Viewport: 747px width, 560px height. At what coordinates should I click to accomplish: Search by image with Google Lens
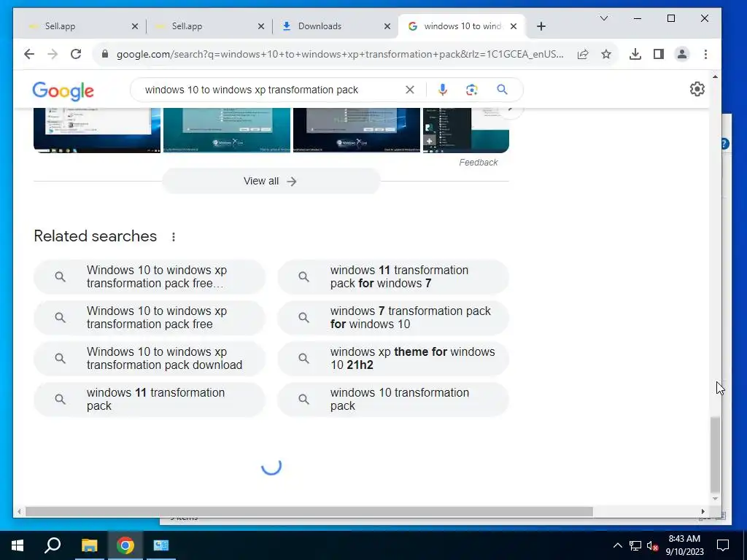(x=472, y=90)
